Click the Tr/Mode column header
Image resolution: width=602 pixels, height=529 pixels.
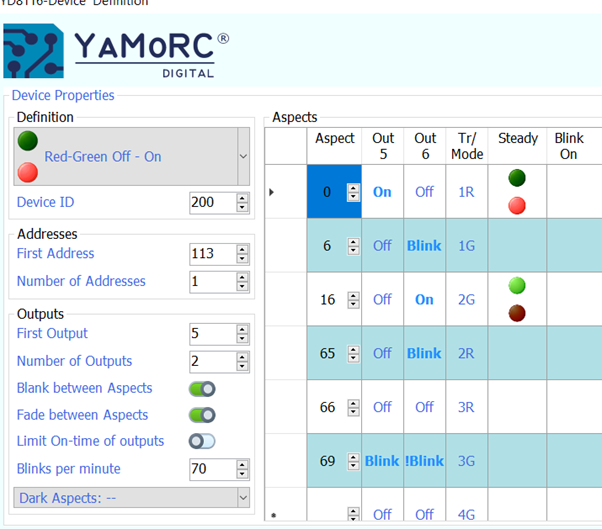coord(467,146)
